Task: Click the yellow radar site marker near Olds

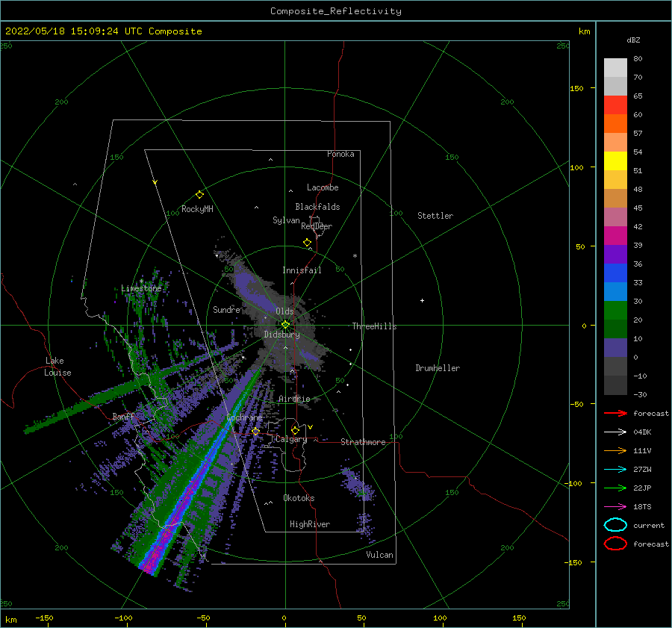Action: pyautogui.click(x=285, y=325)
